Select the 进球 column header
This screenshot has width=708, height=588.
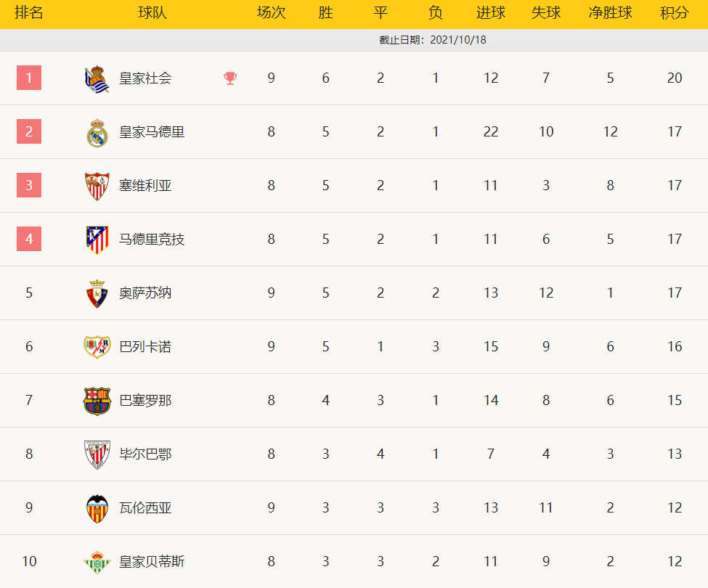[491, 12]
